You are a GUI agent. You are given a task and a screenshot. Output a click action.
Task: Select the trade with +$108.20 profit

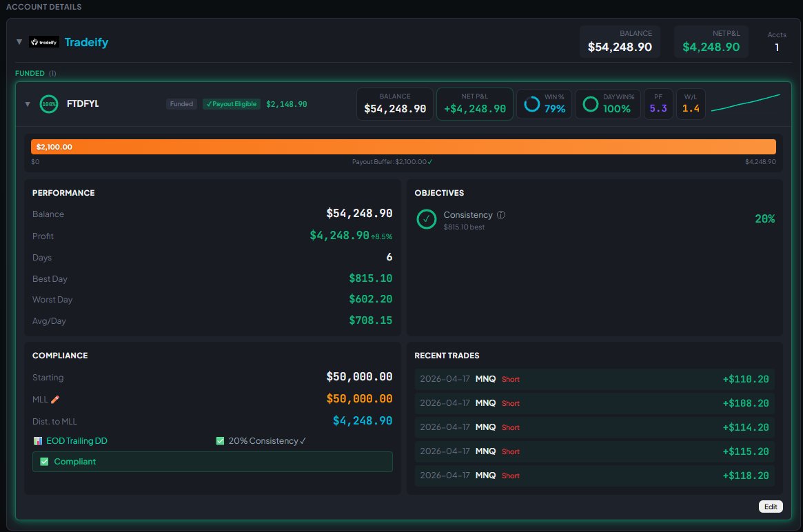594,403
